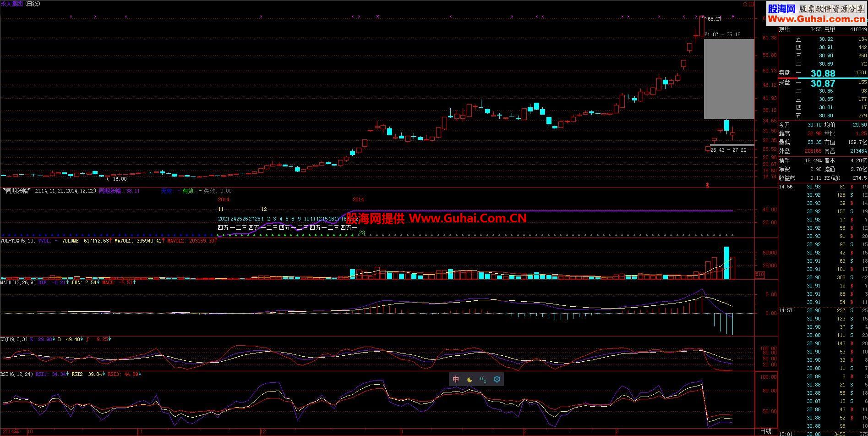Open KDJ(9,3,3) indicator label
This screenshot has width=868, height=436.
click(x=14, y=339)
